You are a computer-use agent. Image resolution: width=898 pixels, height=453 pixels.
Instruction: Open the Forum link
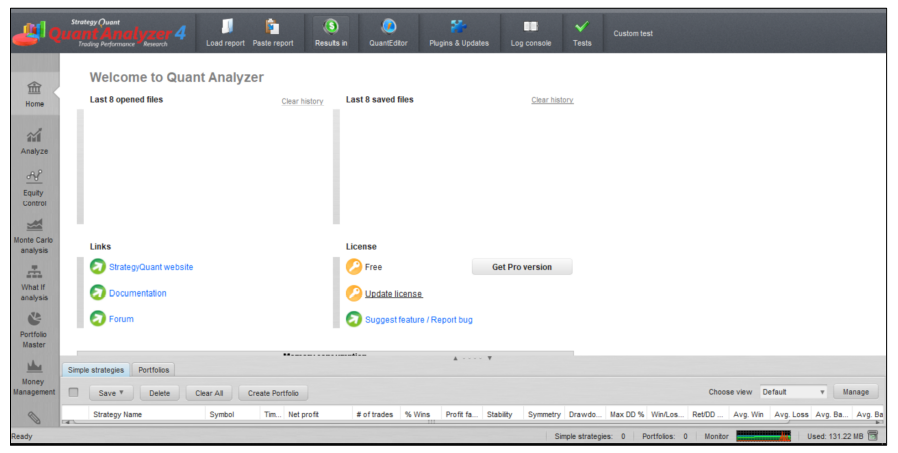(x=121, y=319)
